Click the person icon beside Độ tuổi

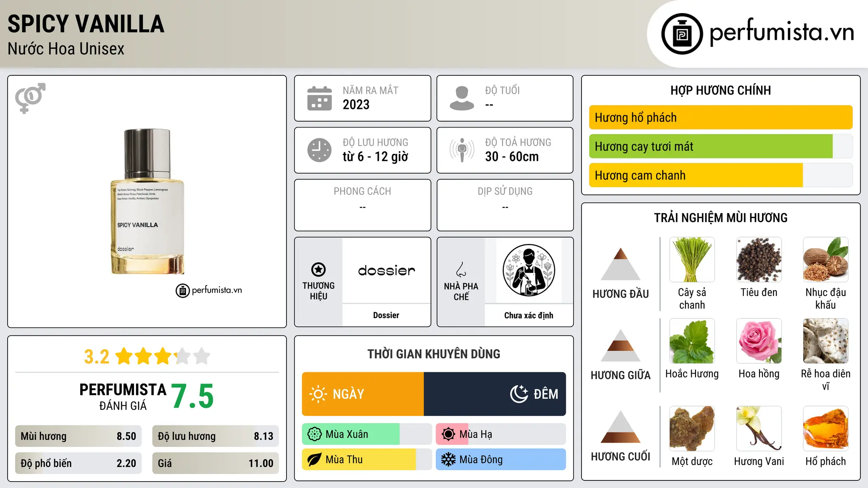pyautogui.click(x=462, y=98)
